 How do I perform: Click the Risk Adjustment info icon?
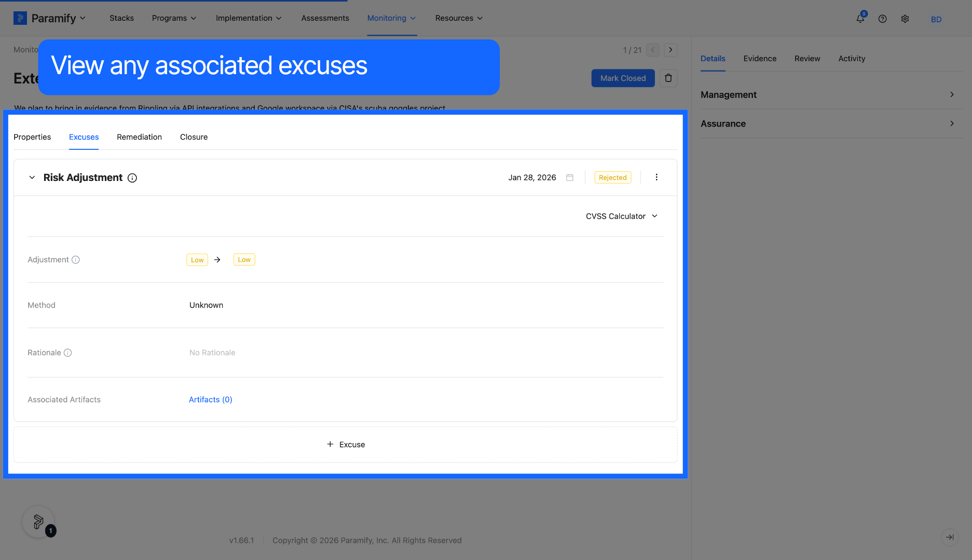coord(132,178)
